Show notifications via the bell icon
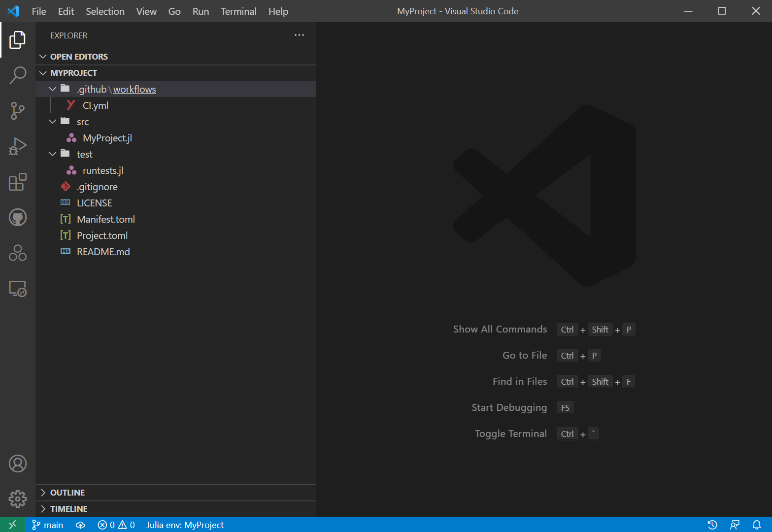Screen dimensions: 772x532 [757, 525]
